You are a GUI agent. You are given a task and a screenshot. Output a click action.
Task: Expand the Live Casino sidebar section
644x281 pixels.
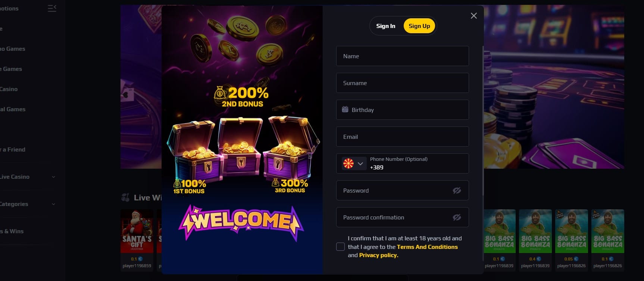tap(53, 177)
